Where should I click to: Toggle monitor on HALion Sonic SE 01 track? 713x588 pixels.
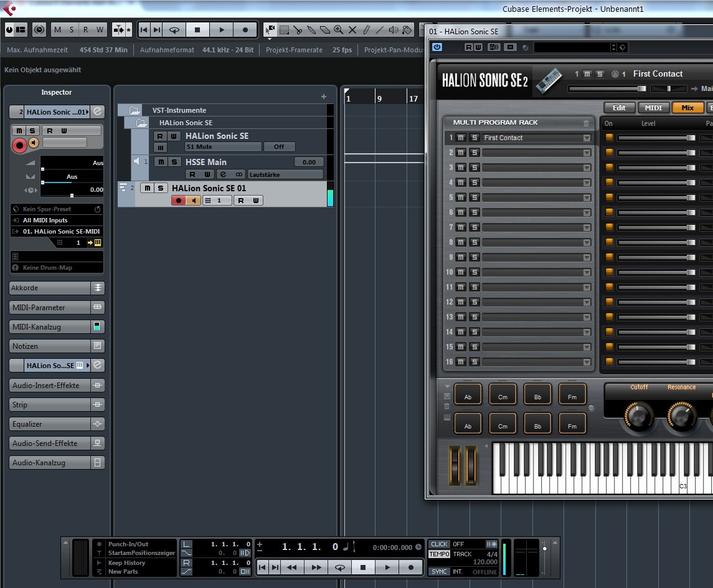193,201
